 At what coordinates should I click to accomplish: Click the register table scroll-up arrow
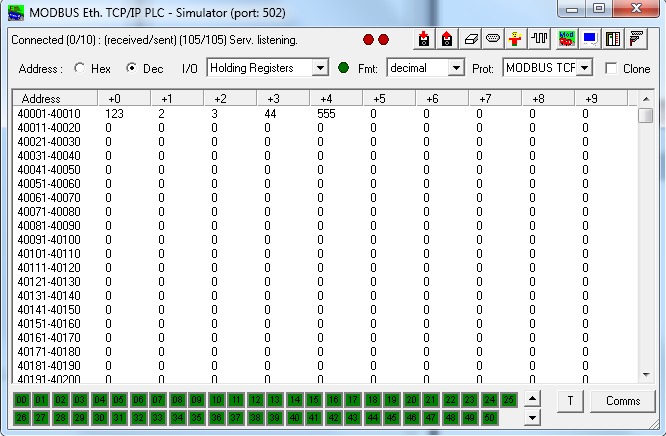646,99
